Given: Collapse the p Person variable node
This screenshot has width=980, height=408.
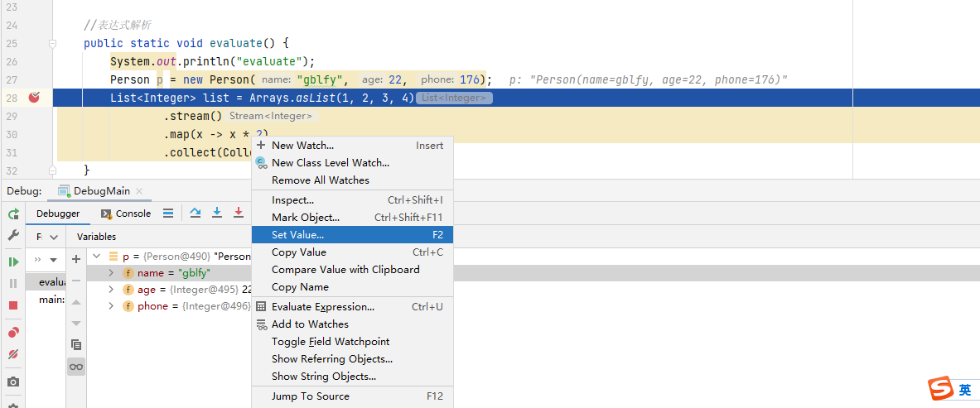Looking at the screenshot, I should 96,257.
